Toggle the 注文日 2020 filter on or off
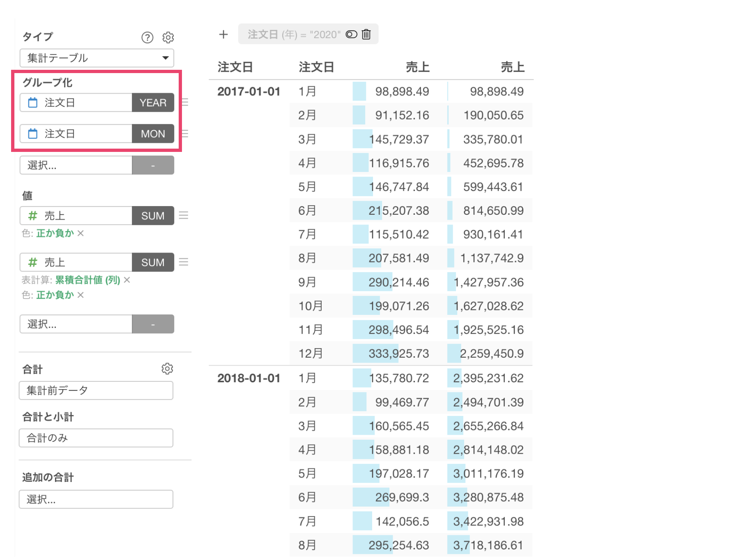The height and width of the screenshot is (560, 732). [x=351, y=34]
